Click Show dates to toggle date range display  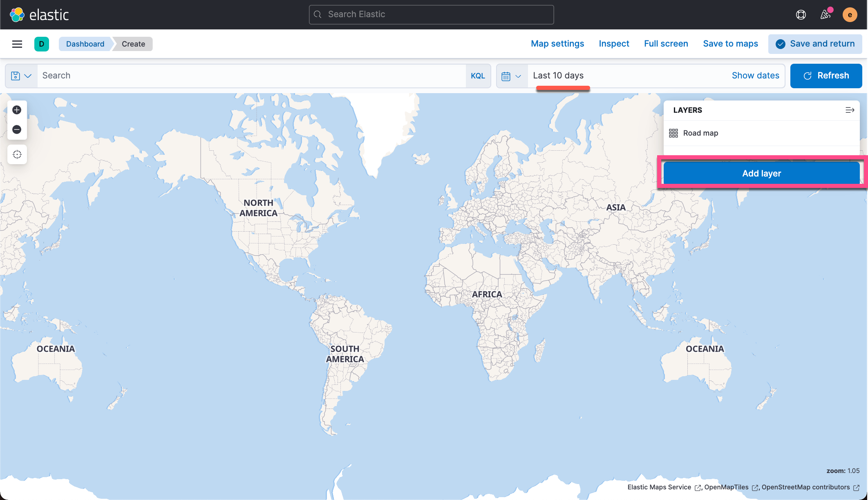(x=755, y=75)
